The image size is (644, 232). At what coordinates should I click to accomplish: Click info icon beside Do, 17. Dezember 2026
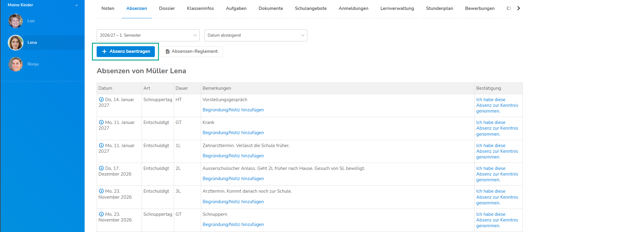(x=101, y=168)
